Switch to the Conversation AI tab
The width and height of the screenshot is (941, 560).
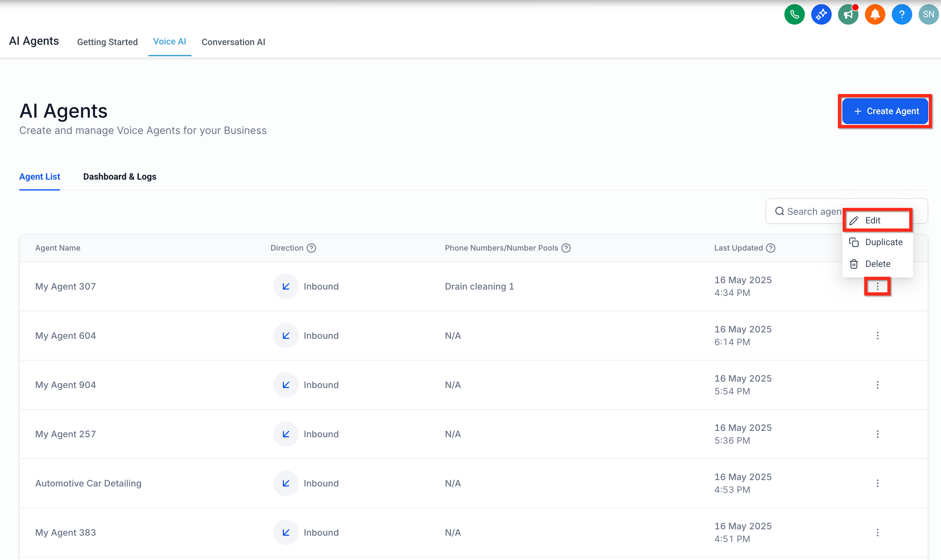click(x=233, y=42)
